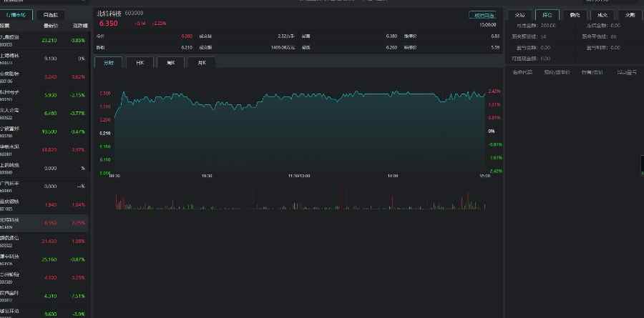
Task: Select the 周K chart tab
Action: click(170, 63)
